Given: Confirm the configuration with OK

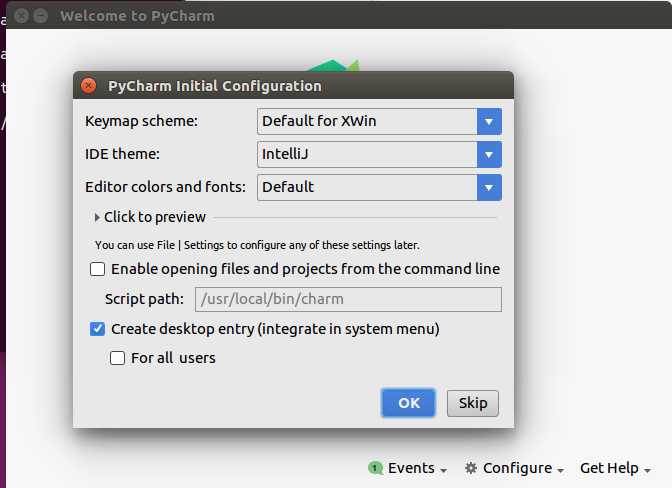Looking at the screenshot, I should coord(408,403).
